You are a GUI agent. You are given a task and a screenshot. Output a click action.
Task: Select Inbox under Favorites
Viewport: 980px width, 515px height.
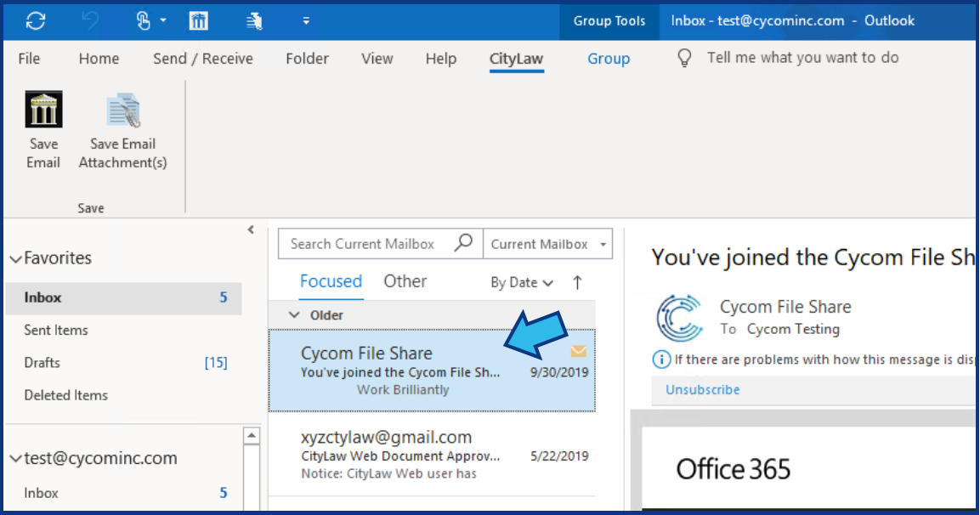123,297
